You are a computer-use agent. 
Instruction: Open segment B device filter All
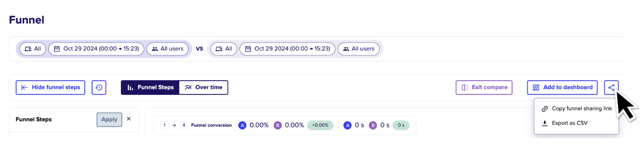(x=224, y=49)
